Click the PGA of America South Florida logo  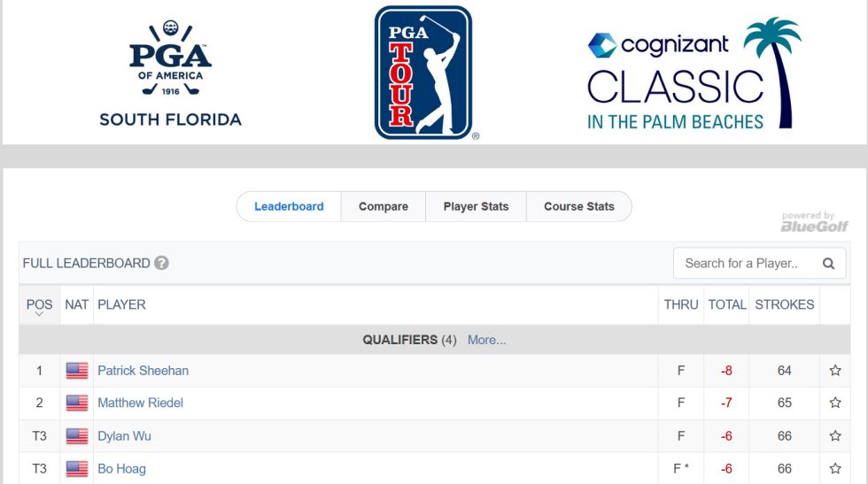(170, 73)
